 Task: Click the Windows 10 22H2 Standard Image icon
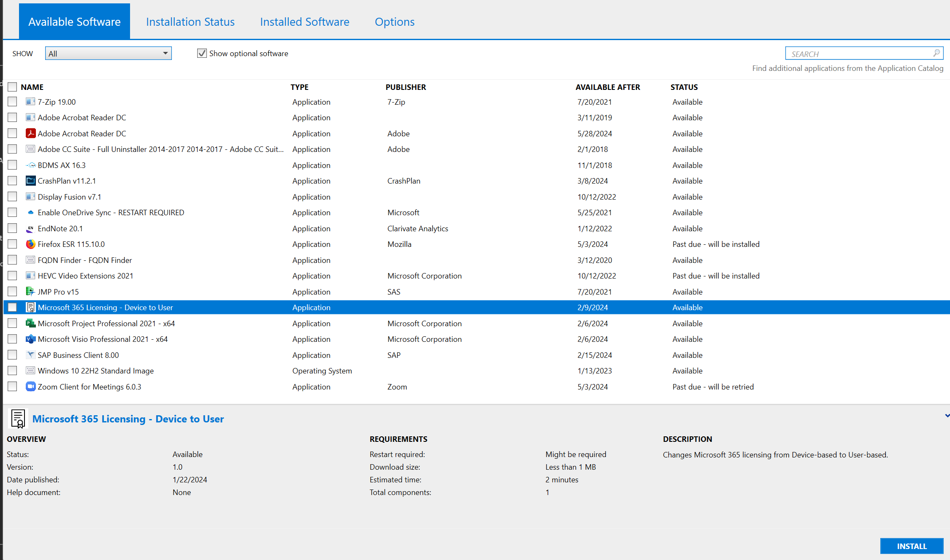(x=30, y=371)
